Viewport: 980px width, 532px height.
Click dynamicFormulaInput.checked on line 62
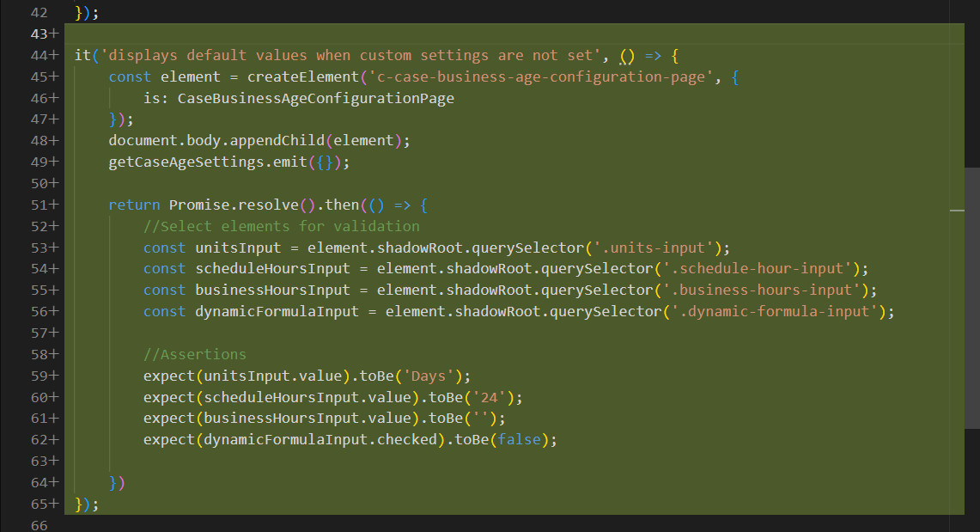click(x=320, y=440)
